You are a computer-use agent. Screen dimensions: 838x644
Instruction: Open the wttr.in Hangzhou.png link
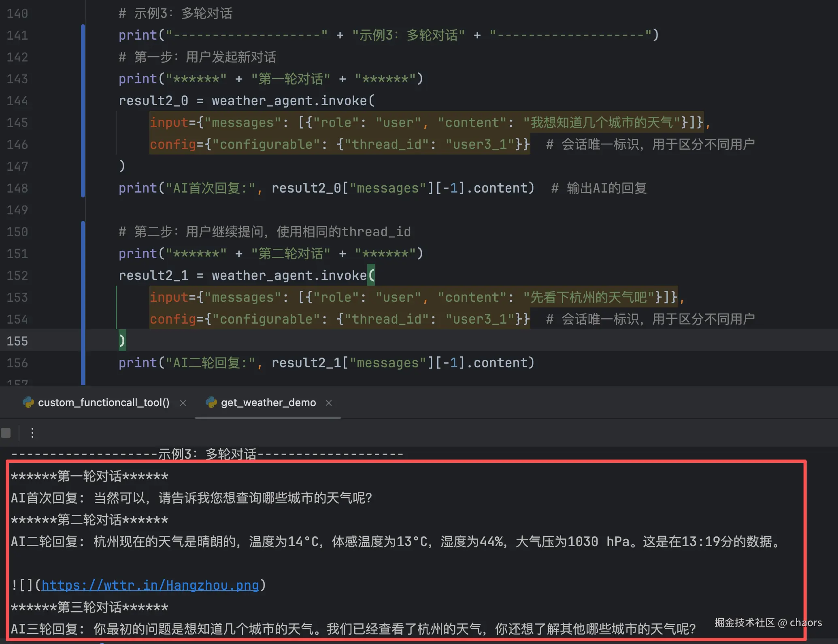coord(150,585)
